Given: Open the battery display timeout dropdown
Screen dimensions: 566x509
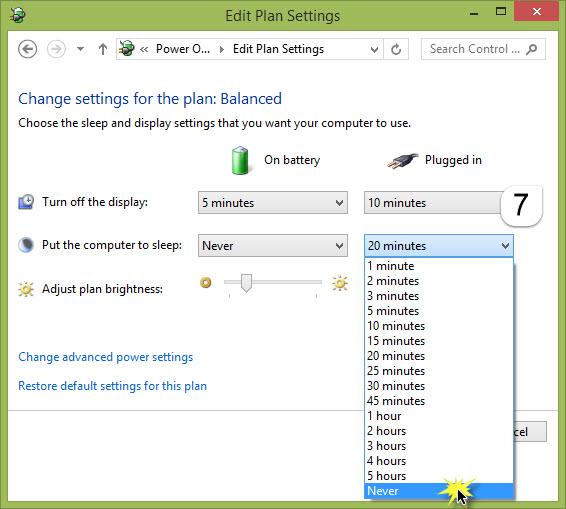Looking at the screenshot, I should (273, 203).
